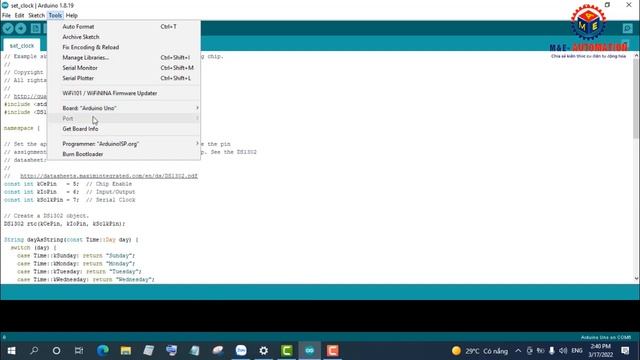The width and height of the screenshot is (640, 360).
Task: Open the File menu
Action: [x=7, y=16]
